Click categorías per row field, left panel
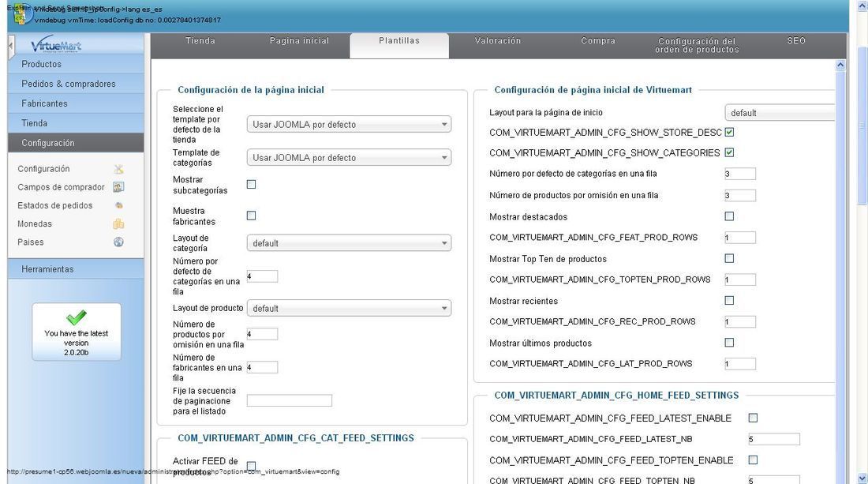 coord(263,276)
